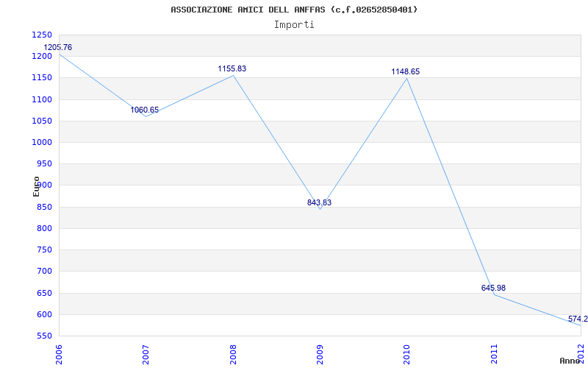
Task: Click the 1050 y-axis tick label
Action: click(x=42, y=121)
